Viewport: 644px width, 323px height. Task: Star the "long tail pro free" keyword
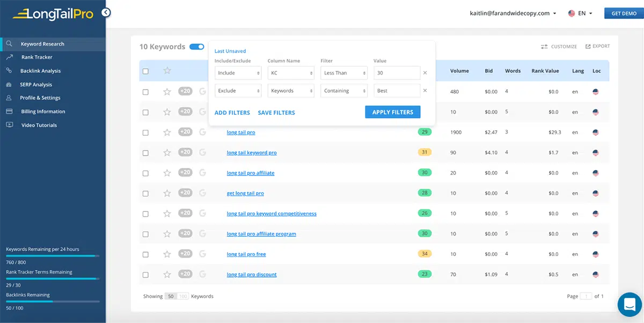click(167, 254)
